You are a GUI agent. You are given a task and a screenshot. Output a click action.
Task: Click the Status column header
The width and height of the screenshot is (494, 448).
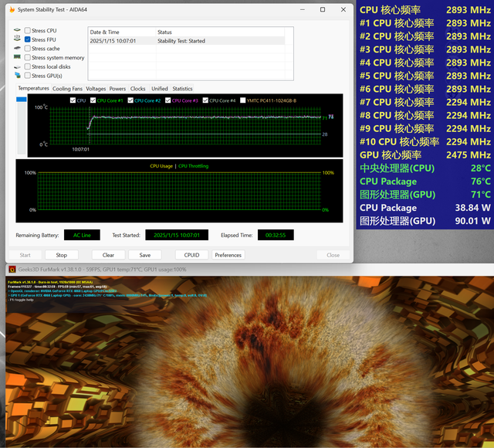click(220, 32)
